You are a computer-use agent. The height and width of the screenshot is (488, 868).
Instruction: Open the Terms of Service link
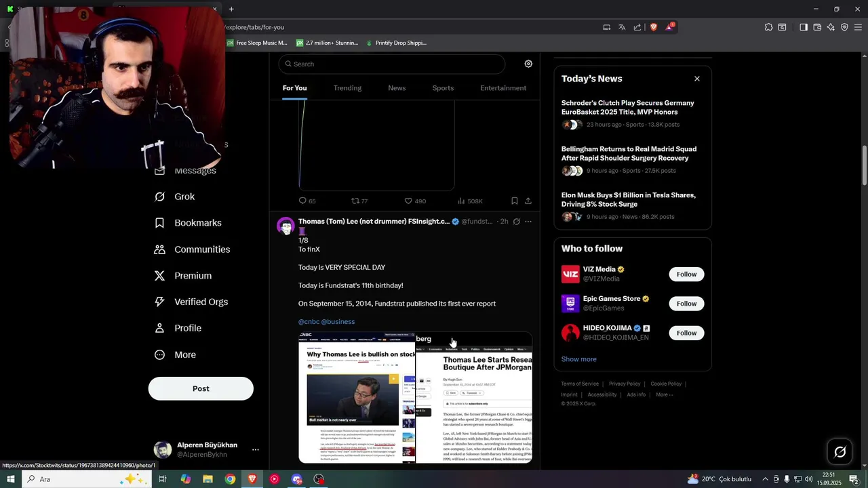[580, 384]
